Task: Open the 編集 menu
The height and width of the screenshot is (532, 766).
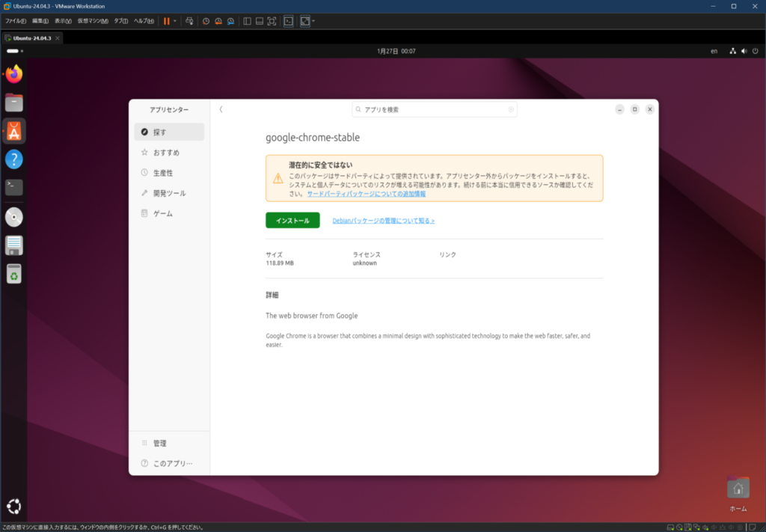Action: tap(40, 21)
